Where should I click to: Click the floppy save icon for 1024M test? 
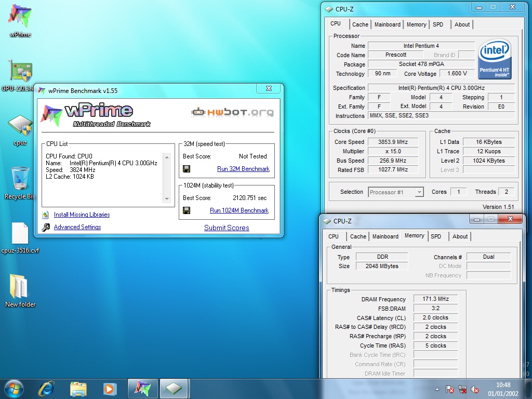click(x=187, y=210)
